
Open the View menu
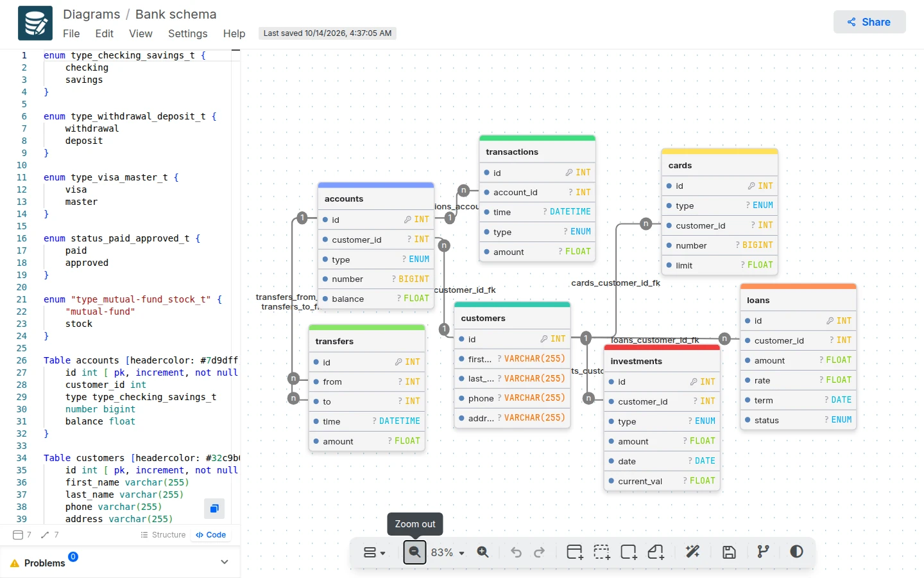pyautogui.click(x=141, y=33)
